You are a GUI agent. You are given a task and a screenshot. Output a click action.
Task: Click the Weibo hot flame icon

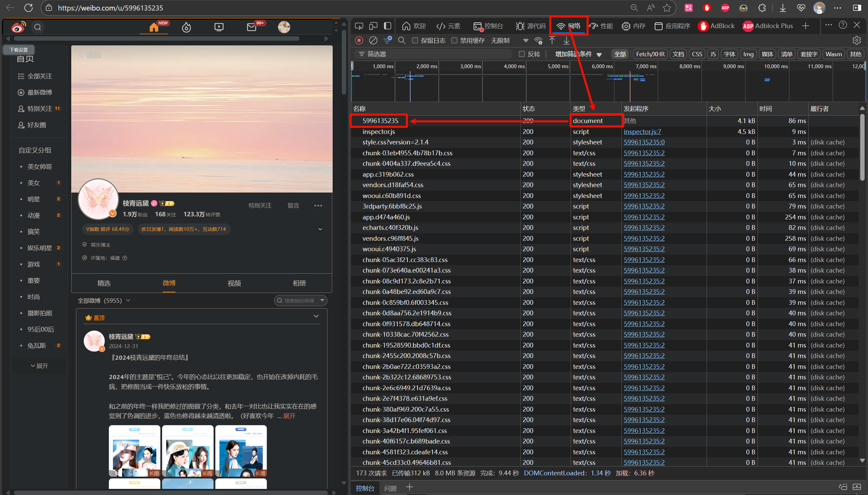pos(186,27)
